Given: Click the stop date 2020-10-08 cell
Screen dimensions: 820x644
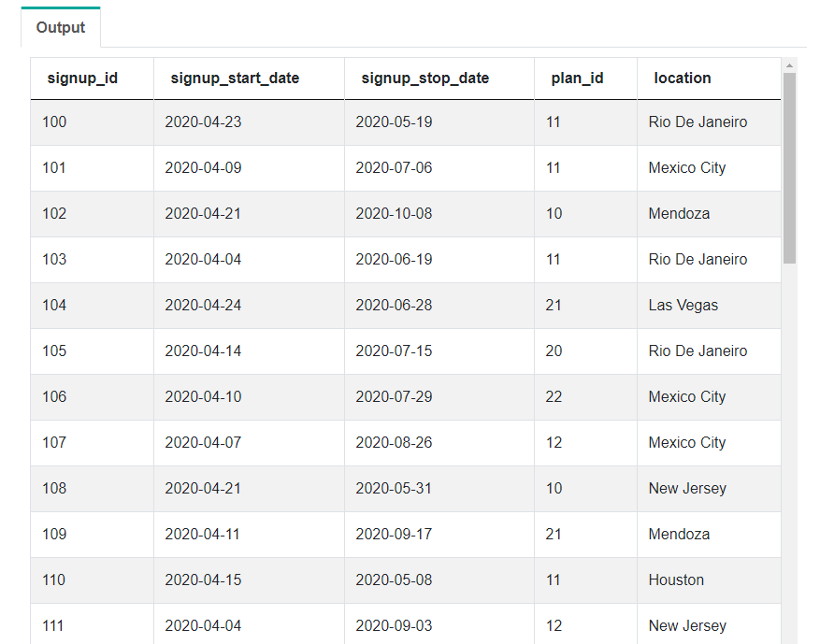Looking at the screenshot, I should (x=439, y=214).
